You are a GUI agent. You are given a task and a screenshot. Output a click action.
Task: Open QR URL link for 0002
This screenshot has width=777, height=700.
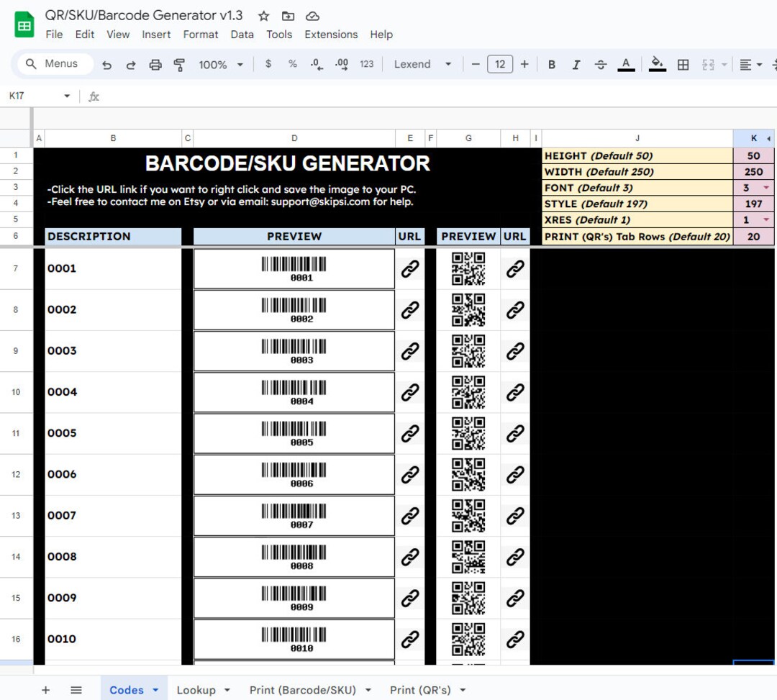click(x=515, y=309)
